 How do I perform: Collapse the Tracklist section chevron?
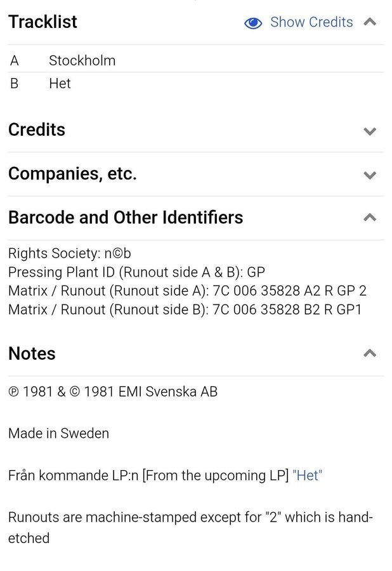click(x=370, y=22)
